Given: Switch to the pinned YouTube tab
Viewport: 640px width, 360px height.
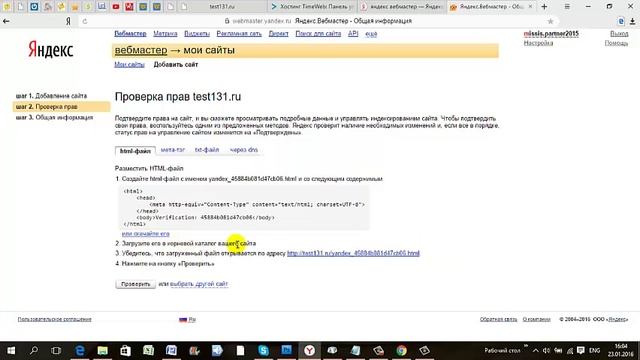Looking at the screenshot, I should 116,7.
